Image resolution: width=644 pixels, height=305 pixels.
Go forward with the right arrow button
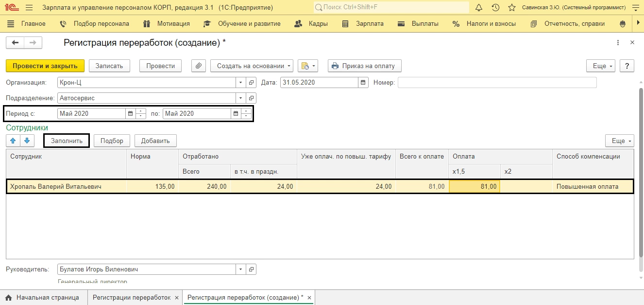[x=33, y=43]
